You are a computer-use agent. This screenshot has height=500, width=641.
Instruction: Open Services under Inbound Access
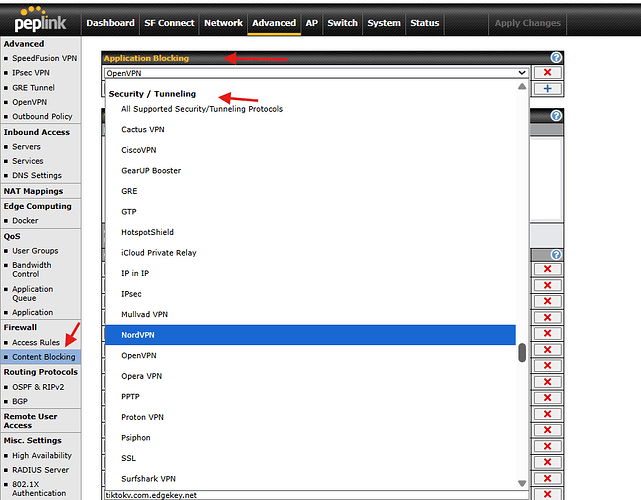[27, 161]
